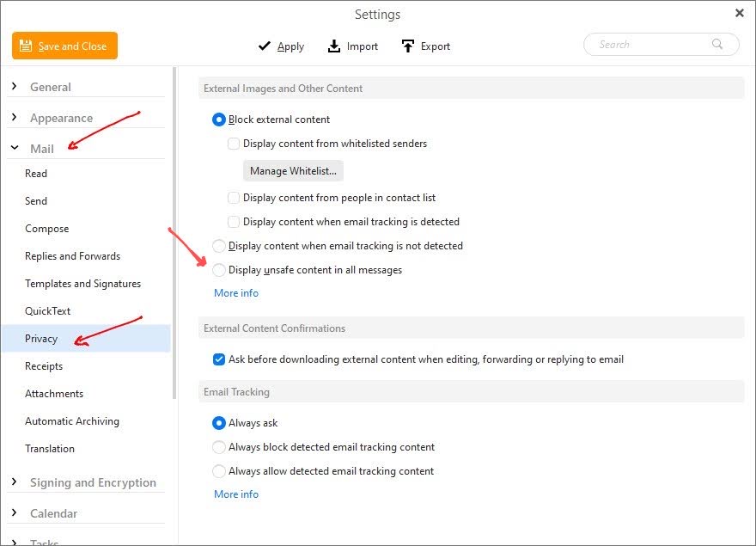Check Display content from people in contact list
The image size is (756, 546).
coord(234,198)
